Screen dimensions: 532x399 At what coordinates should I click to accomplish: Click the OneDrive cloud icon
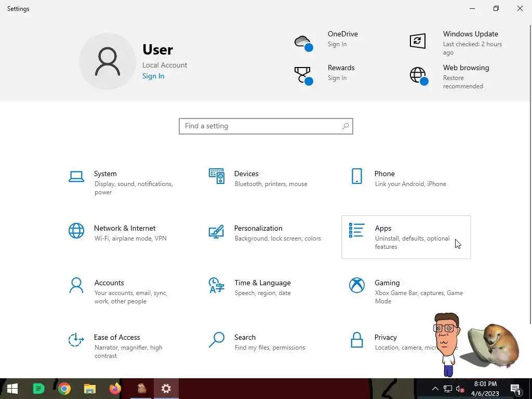pos(303,43)
